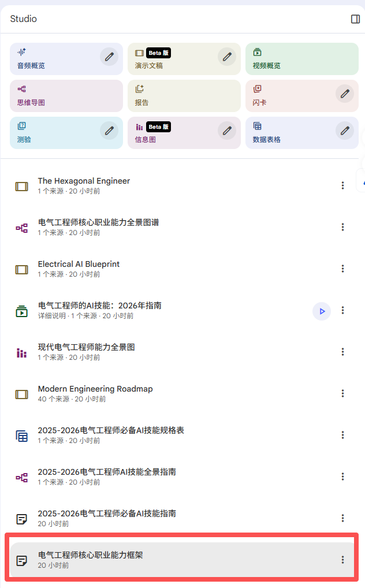Open 电气工程师核心职业能力全景图谱 mind map

tap(182, 227)
